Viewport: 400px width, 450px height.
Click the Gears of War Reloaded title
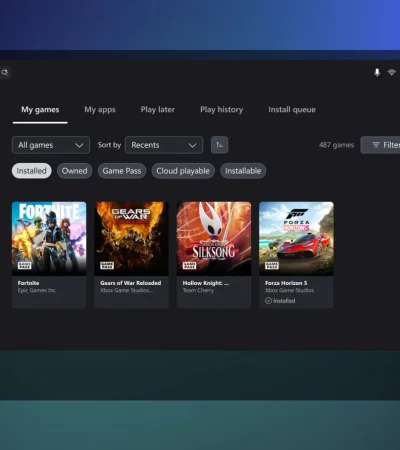pyautogui.click(x=131, y=283)
